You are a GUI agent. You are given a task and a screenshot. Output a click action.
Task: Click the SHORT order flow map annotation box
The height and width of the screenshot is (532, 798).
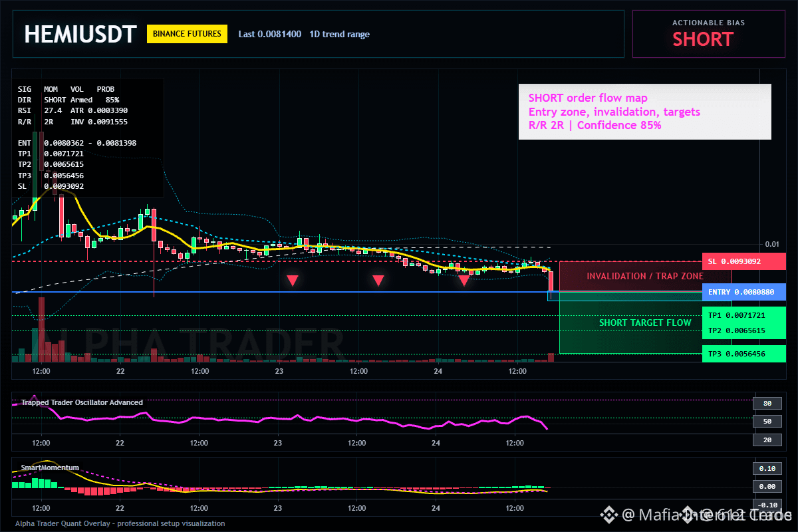[x=645, y=112]
